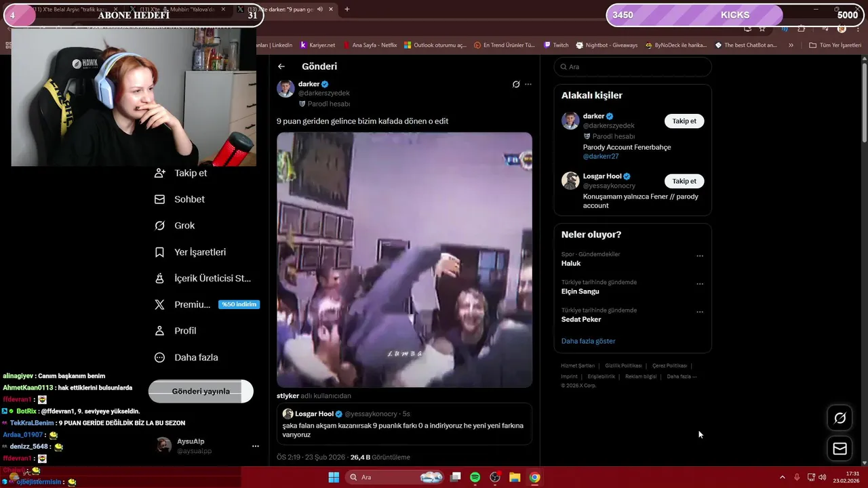Open Outlook oturumu aç bookmark

click(x=435, y=45)
